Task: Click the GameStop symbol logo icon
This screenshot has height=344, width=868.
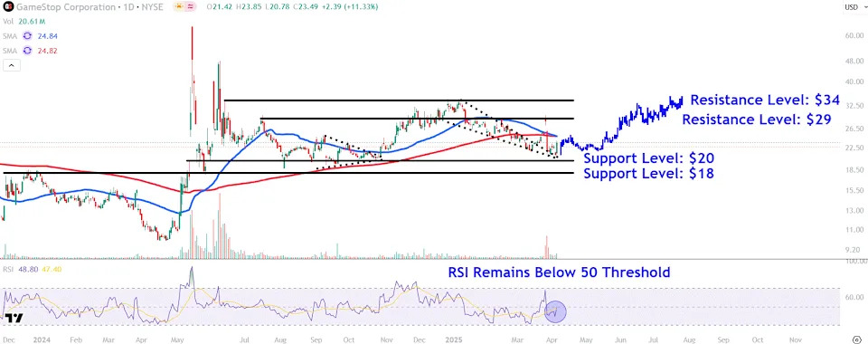Action: click(x=8, y=7)
